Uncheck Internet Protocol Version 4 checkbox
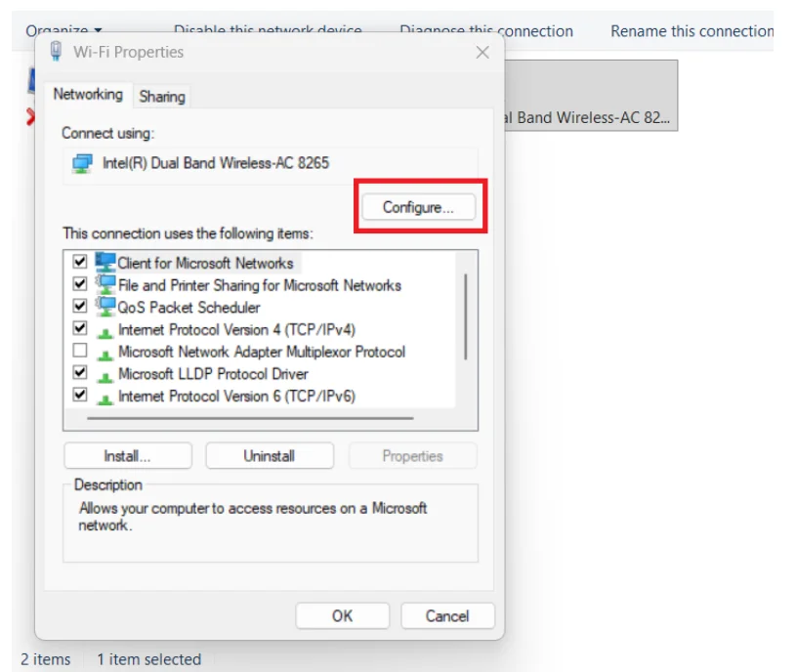This screenshot has width=797, height=672. click(80, 328)
